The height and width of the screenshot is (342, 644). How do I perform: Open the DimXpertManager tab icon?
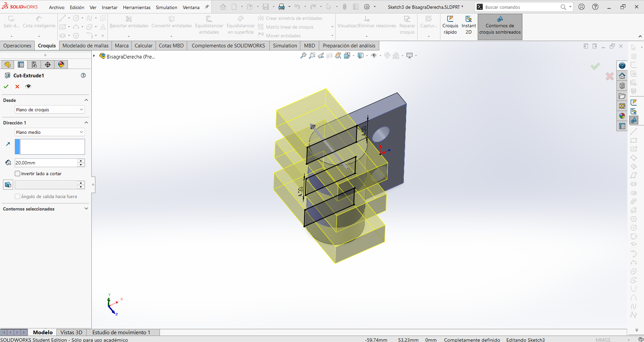click(48, 65)
